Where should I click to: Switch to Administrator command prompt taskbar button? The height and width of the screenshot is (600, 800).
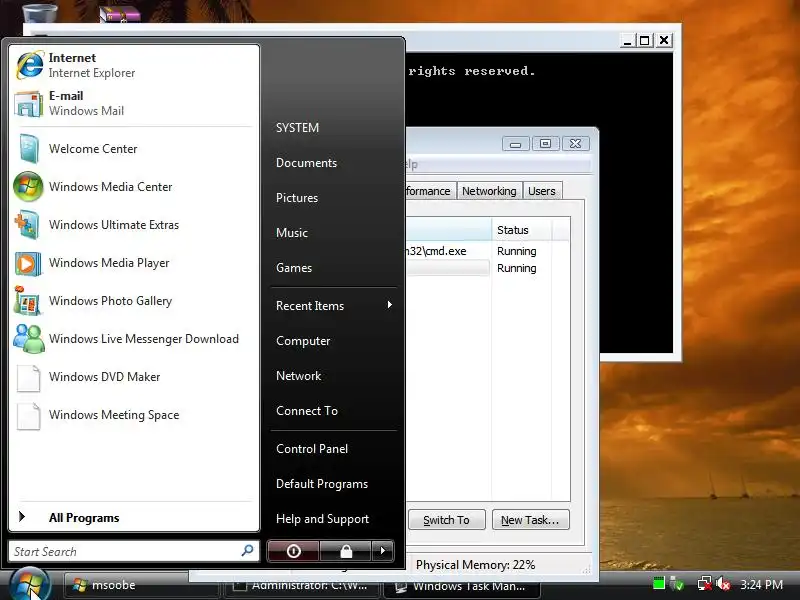coord(301,587)
